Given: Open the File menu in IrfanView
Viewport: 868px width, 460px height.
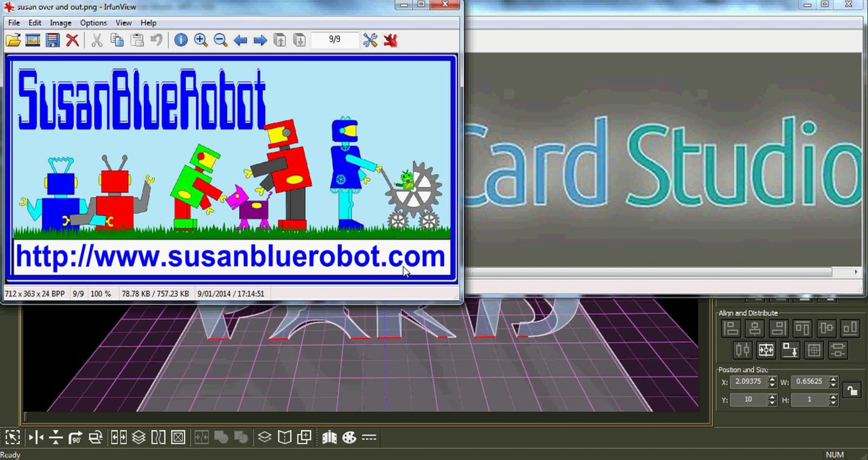Looking at the screenshot, I should pos(14,23).
